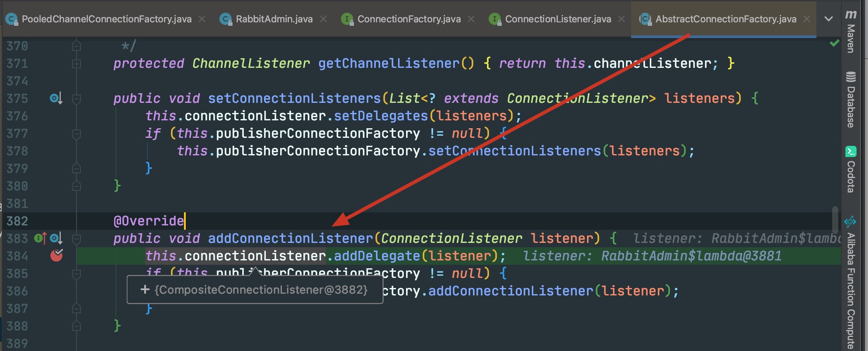Close the ConnectionFactory.java tab
868x351 pixels.
tap(471, 19)
